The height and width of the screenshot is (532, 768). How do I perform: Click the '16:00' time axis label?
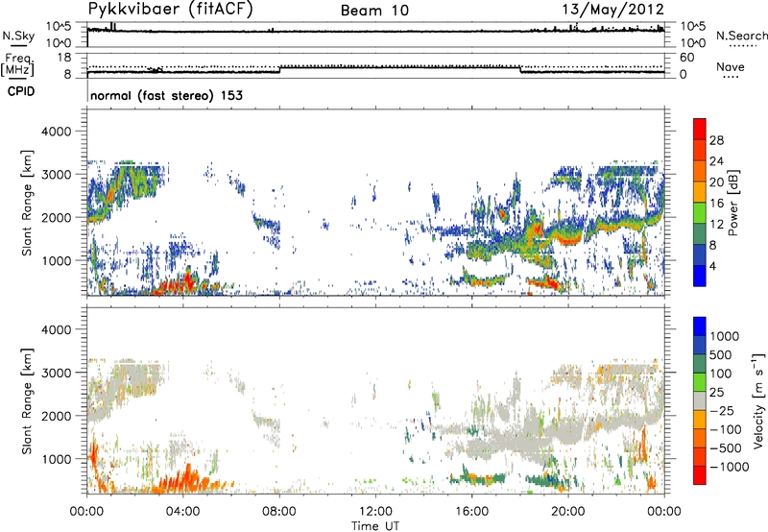click(471, 512)
